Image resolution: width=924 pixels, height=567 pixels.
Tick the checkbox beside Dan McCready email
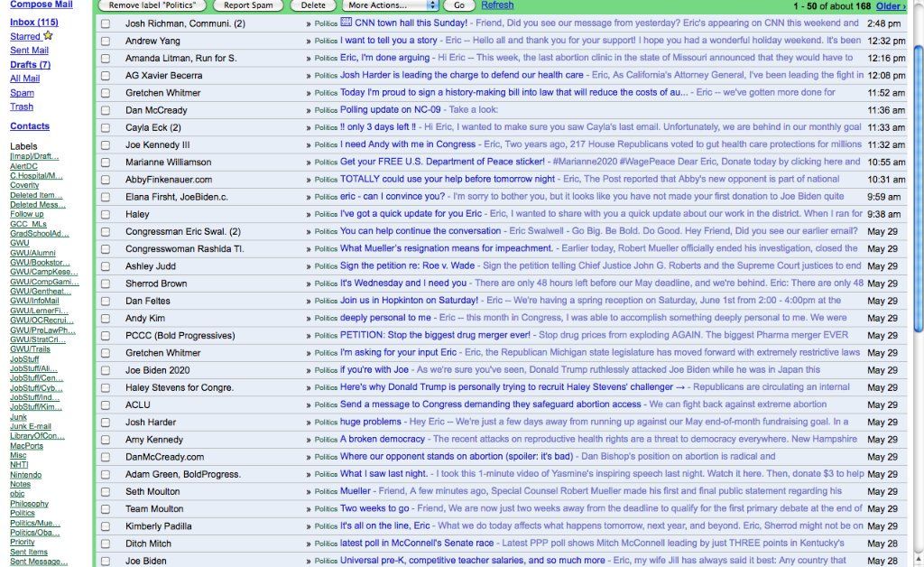tap(106, 110)
